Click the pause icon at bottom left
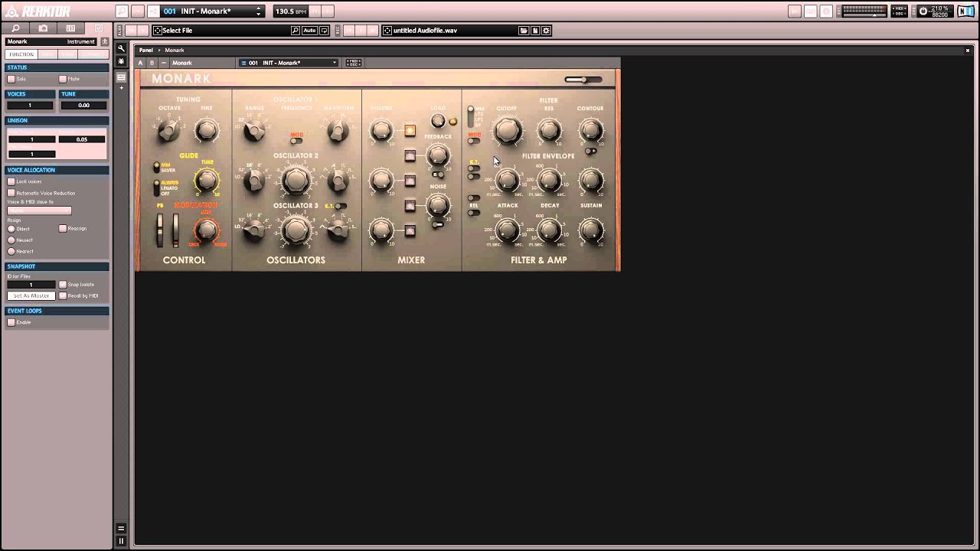This screenshot has height=551, width=980. click(121, 541)
